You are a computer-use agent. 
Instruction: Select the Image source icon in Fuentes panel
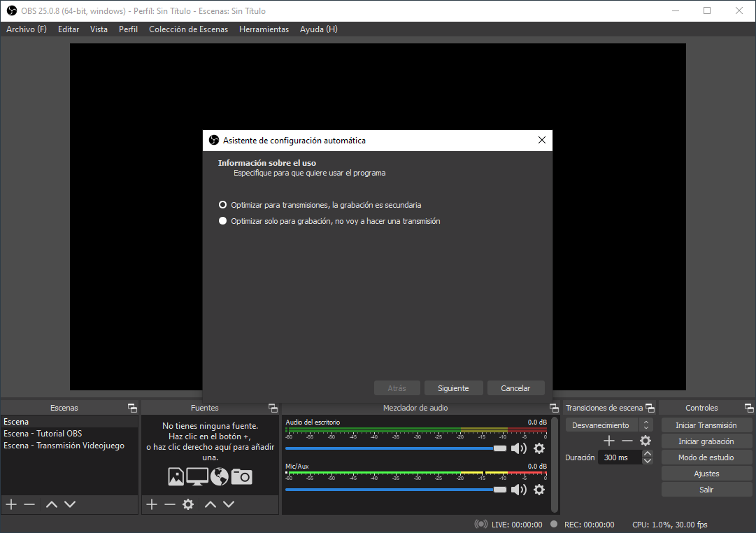(177, 476)
